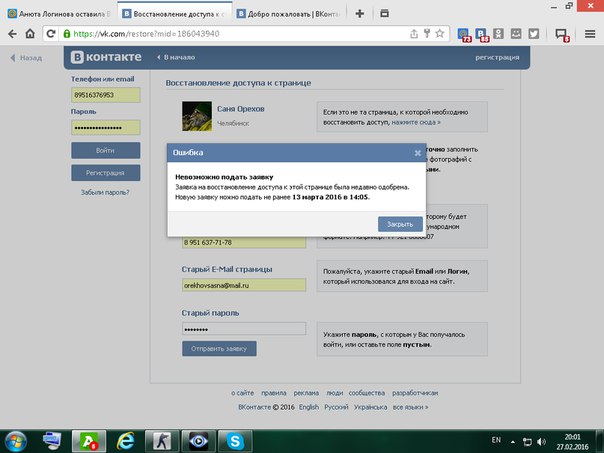Viewport: 604px width, 453px height.
Task: Click the share icon in the address bar
Action: pos(414,34)
